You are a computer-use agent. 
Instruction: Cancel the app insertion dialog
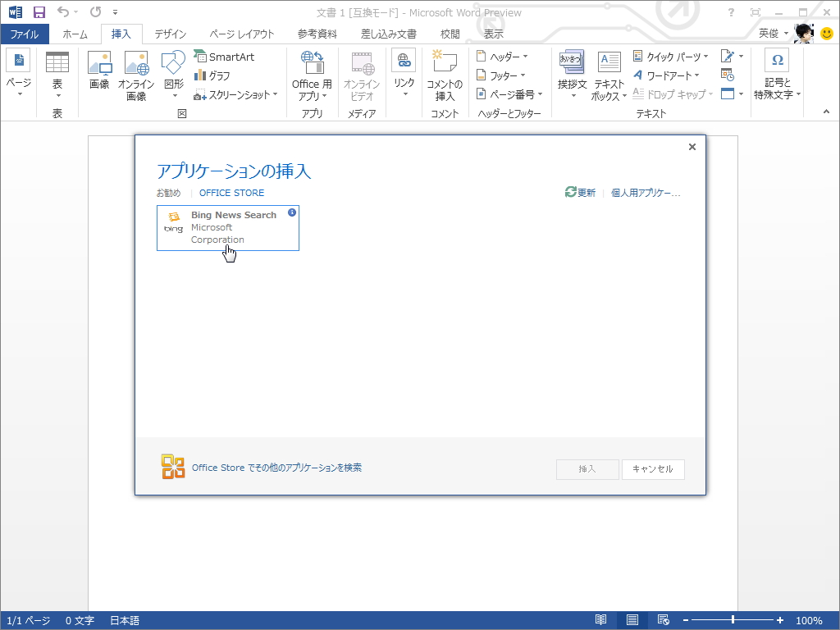653,469
